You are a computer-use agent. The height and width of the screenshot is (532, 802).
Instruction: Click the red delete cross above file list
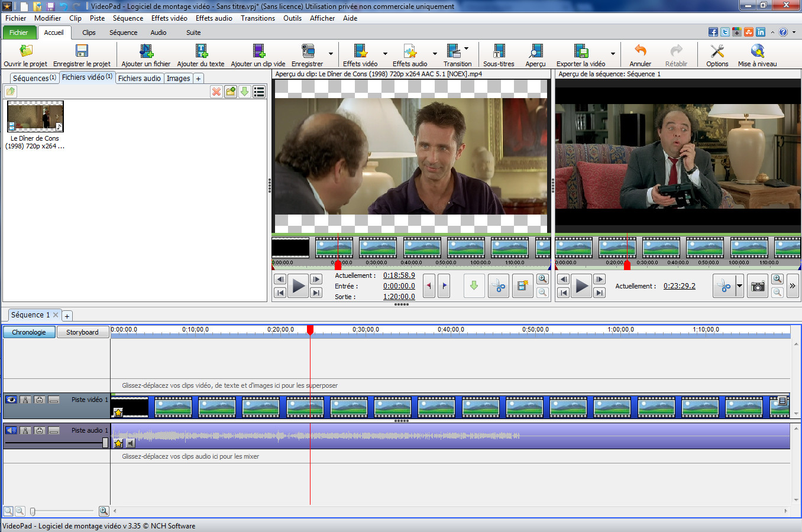click(x=216, y=92)
